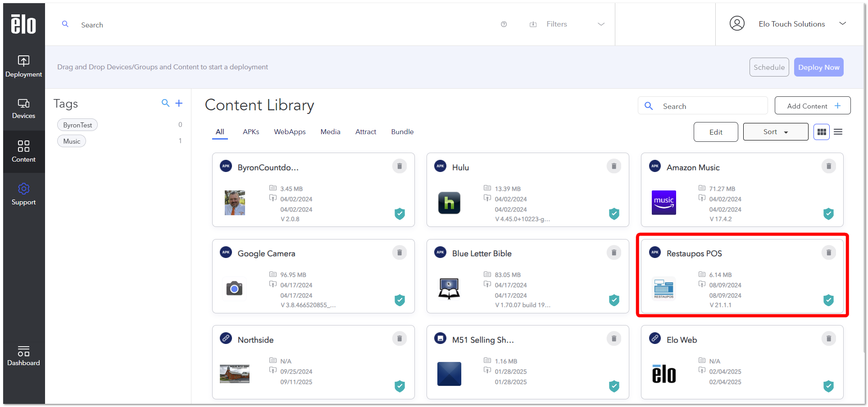This screenshot has width=868, height=407.
Task: Select the ByronTest tag
Action: pyautogui.click(x=77, y=125)
